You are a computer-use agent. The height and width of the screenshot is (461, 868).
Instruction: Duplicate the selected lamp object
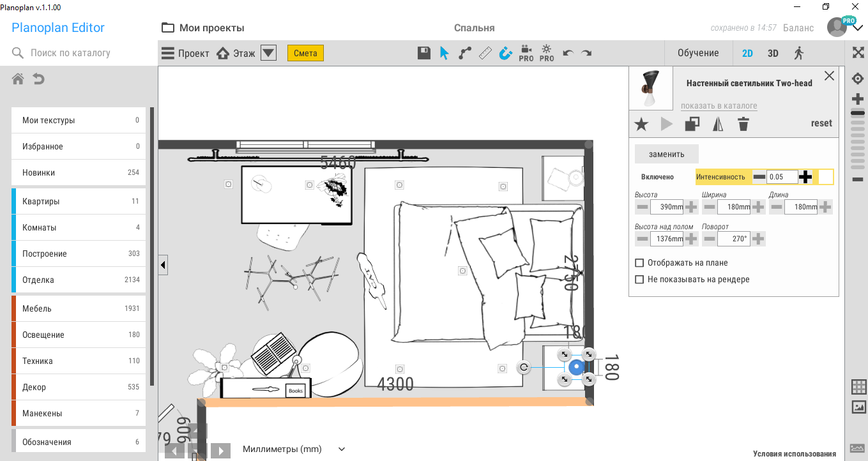pos(692,124)
